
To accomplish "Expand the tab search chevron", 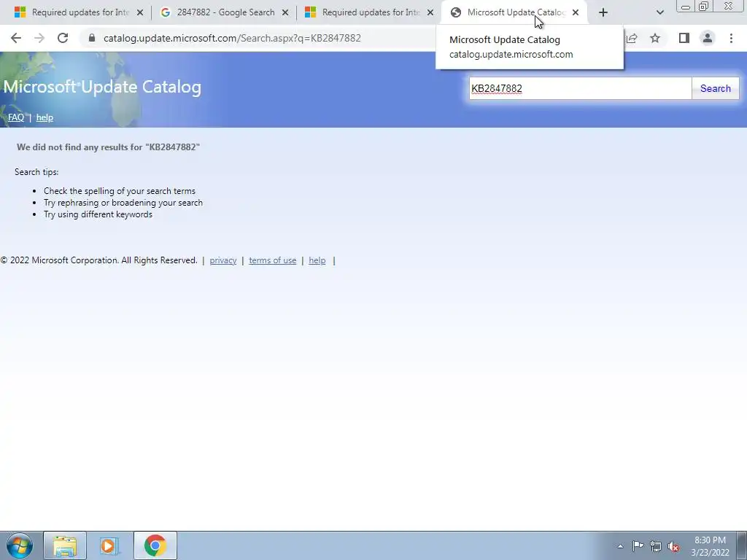I will pyautogui.click(x=659, y=13).
